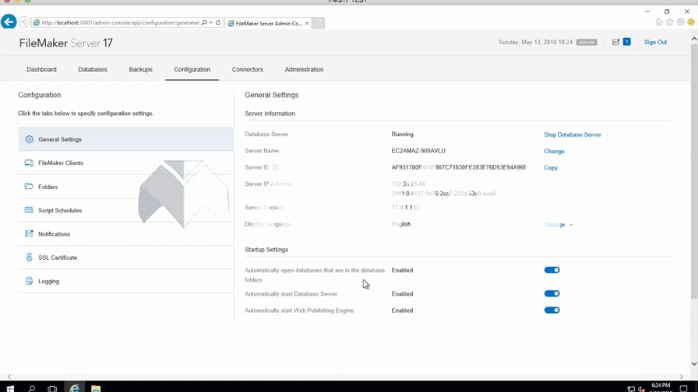Screen dimensions: 698x392
Task: Sign Out of admin console
Action: click(x=655, y=42)
